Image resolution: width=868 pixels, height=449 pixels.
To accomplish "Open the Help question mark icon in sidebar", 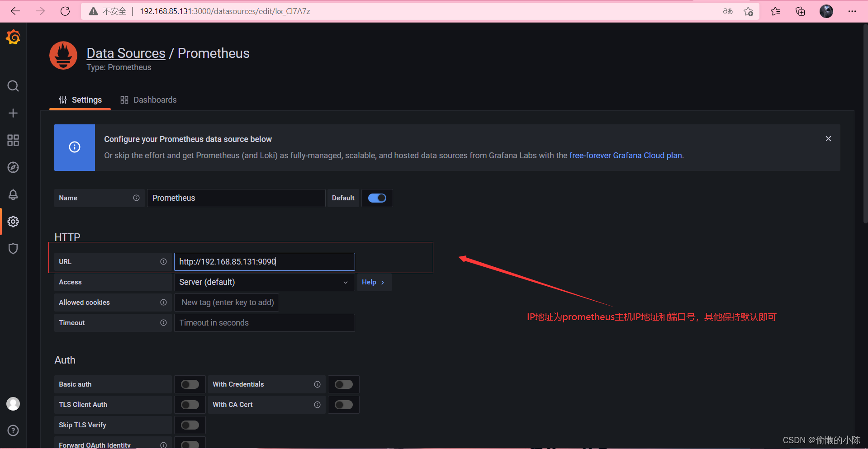I will [x=13, y=430].
